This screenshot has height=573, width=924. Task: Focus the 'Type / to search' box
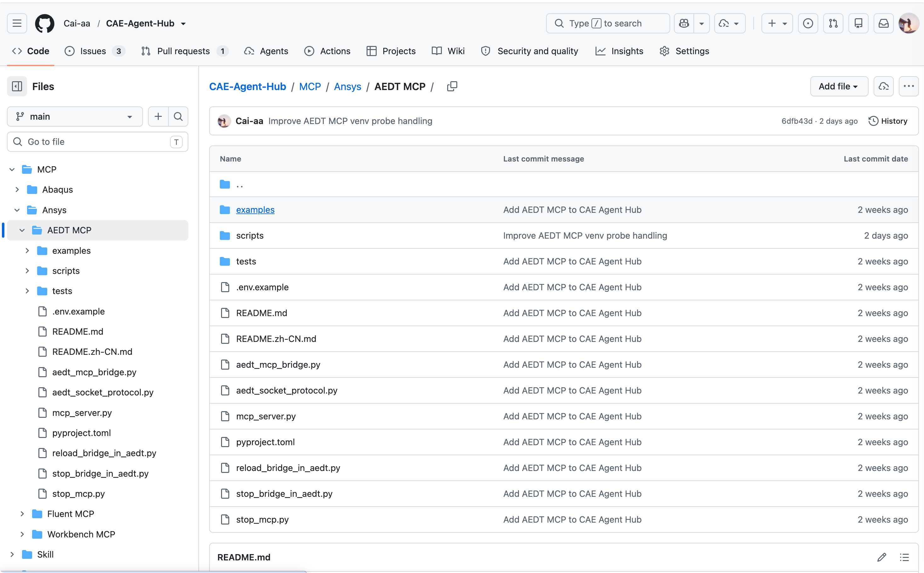tap(608, 24)
